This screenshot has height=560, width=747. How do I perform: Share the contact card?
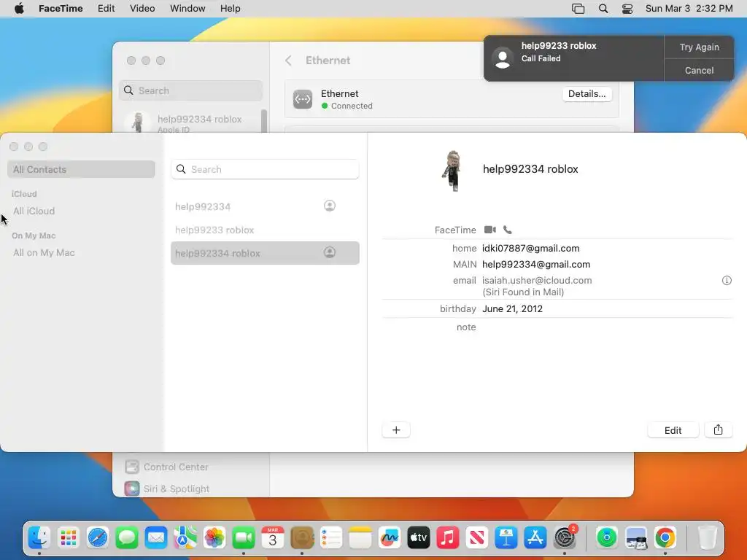point(718,430)
